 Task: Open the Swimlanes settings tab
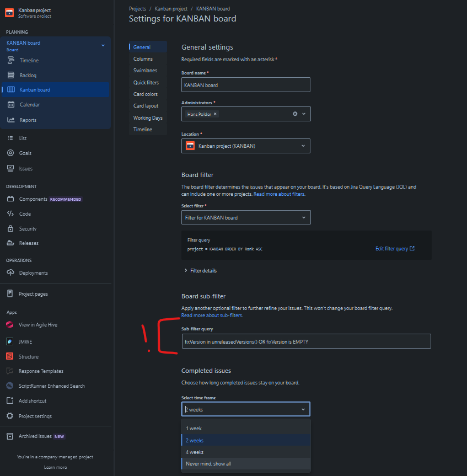click(148, 71)
